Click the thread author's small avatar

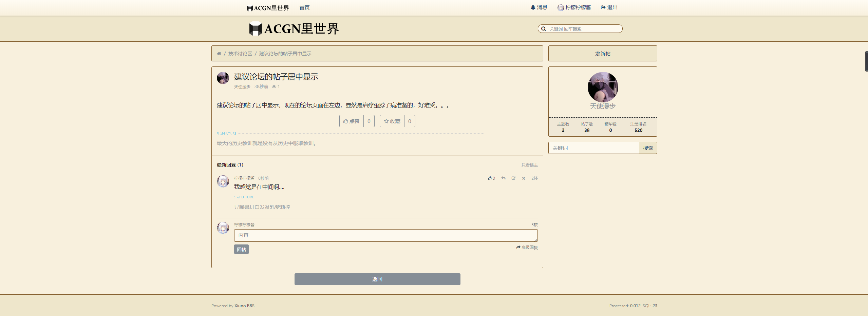coord(223,78)
